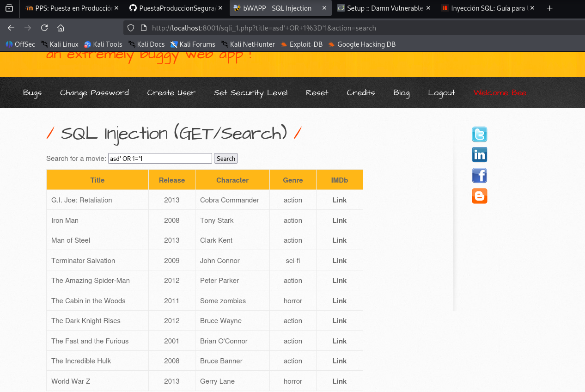Select the Terminator Salvation title cell
Viewport: 585px width, 392px height.
pos(97,261)
